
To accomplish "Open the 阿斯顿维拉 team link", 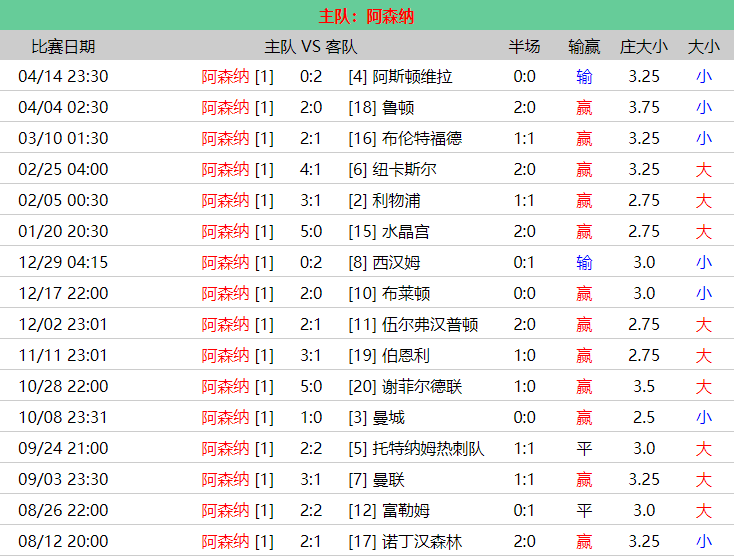I will (412, 76).
